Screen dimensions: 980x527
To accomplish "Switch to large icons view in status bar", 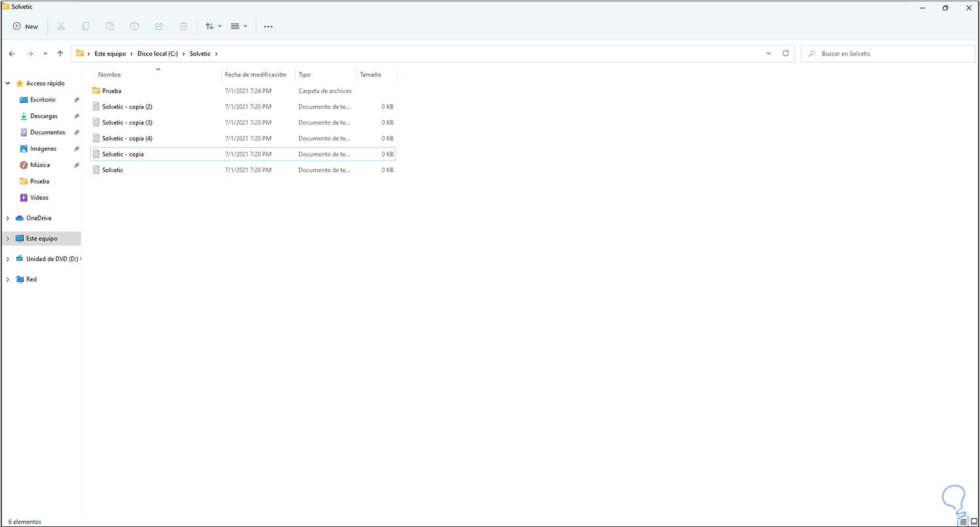I will [973, 522].
